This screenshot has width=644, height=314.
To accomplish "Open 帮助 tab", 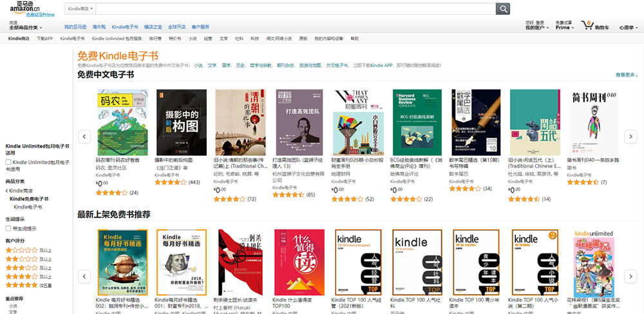I will click(x=354, y=39).
